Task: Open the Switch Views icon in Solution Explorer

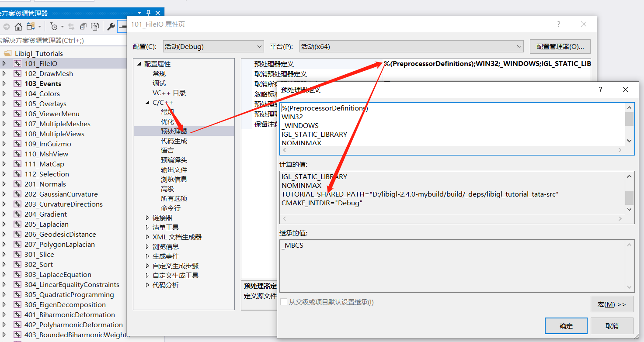Action: [x=31, y=26]
